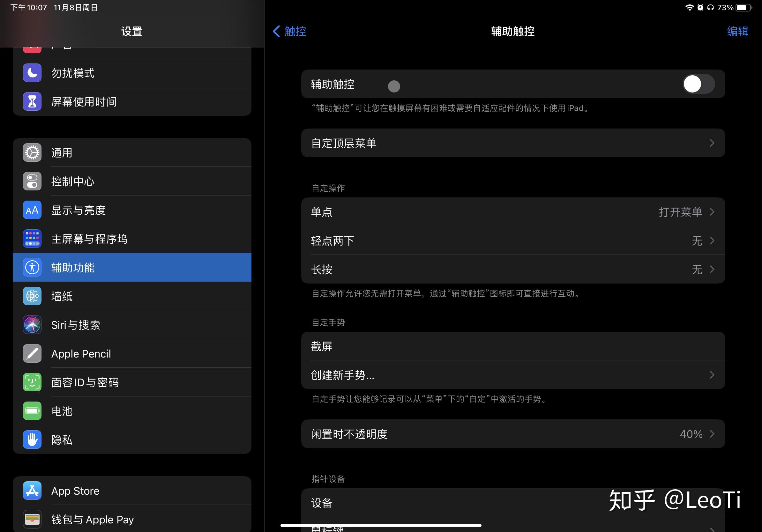Image resolution: width=762 pixels, height=532 pixels.
Task: Open 通用 settings via the gear icon
Action: pyautogui.click(x=32, y=152)
